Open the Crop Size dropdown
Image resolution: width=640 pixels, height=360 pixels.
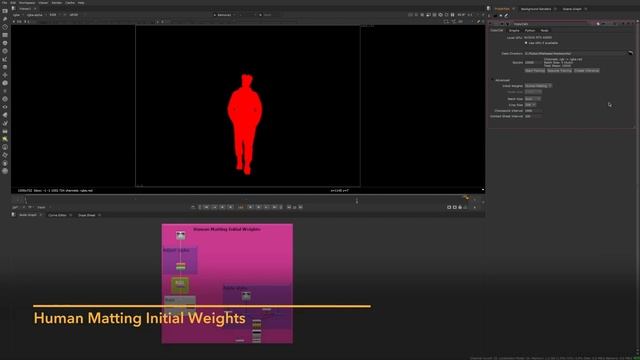530,105
